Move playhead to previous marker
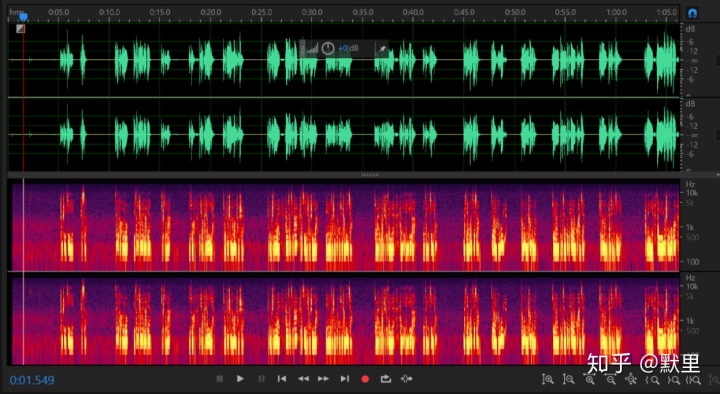The width and height of the screenshot is (720, 394). point(282,379)
